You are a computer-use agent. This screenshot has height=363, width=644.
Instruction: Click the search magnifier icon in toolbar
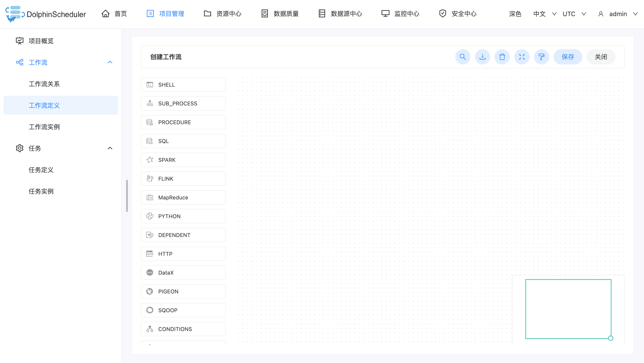[x=462, y=57]
